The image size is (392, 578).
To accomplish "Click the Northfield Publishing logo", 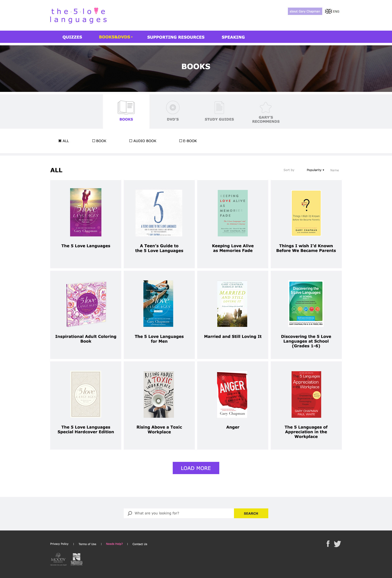I will [76, 559].
